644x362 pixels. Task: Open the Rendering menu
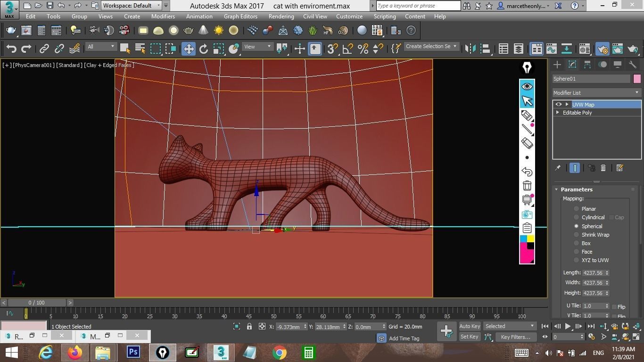pos(281,16)
